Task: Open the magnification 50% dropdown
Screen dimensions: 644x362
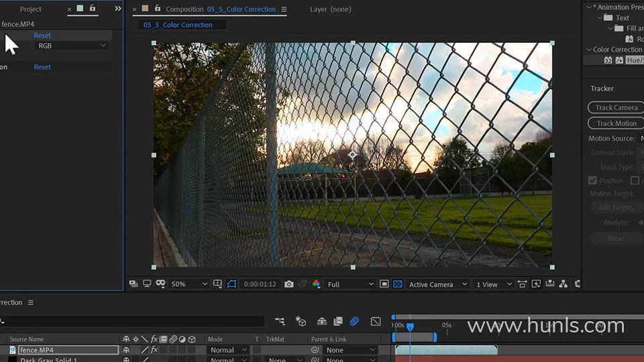Action: pos(189,284)
